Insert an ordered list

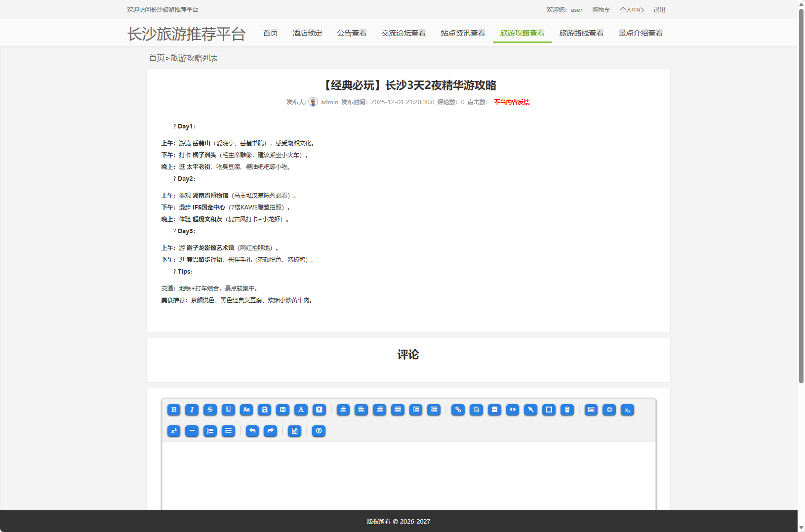click(x=210, y=431)
